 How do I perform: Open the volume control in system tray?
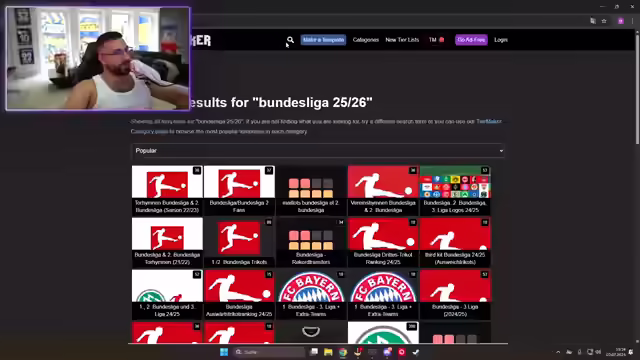tap(598, 352)
